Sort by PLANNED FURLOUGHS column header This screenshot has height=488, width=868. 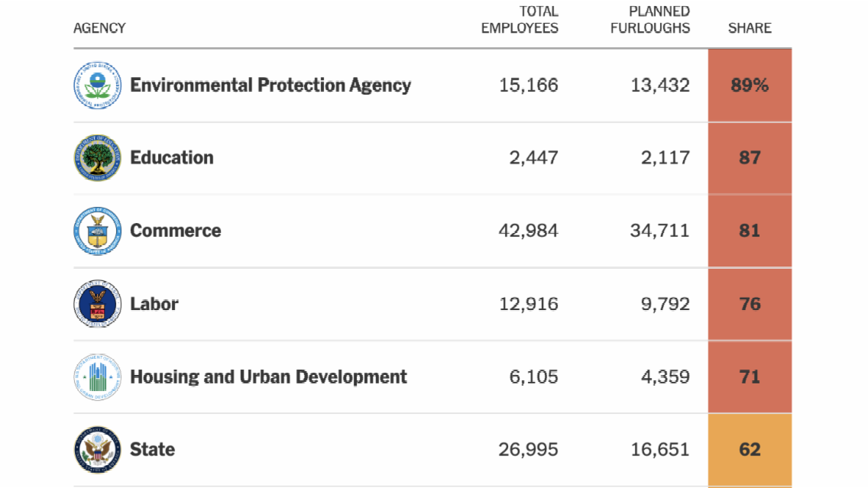650,20
